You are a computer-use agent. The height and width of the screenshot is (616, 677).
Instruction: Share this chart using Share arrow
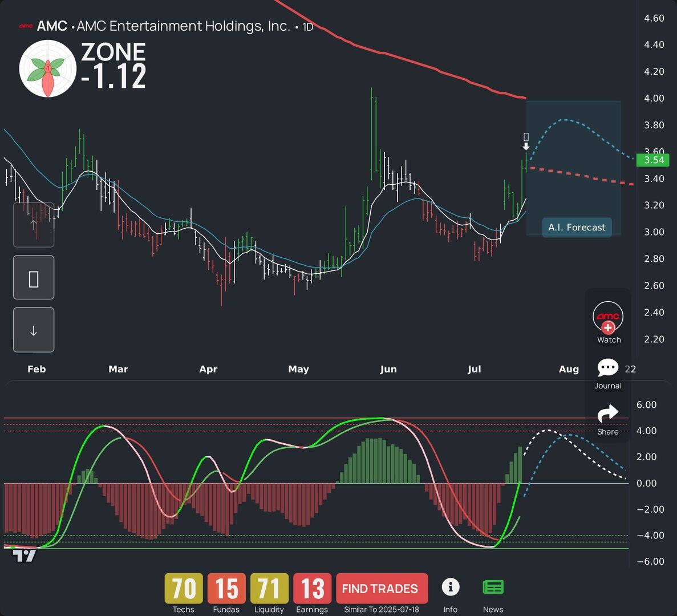[x=608, y=414]
